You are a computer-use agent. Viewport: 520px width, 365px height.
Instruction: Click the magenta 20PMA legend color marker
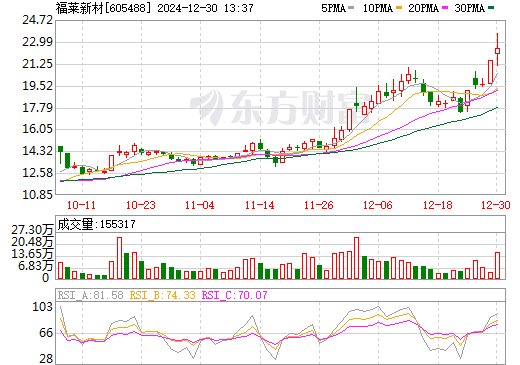(445, 8)
